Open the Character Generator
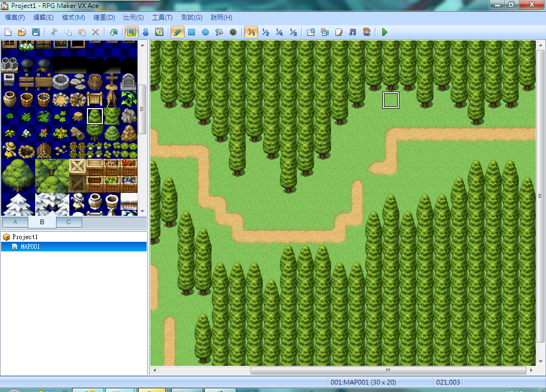The width and height of the screenshot is (546, 392). point(366,32)
